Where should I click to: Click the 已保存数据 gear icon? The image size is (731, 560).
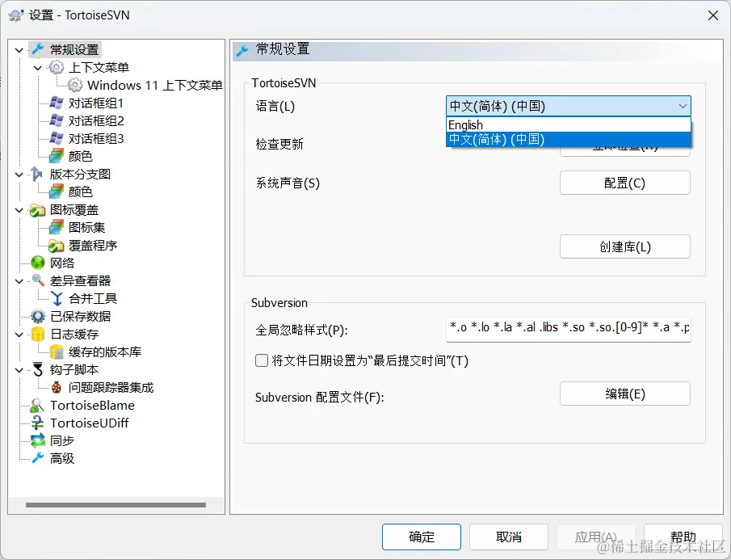click(x=38, y=316)
